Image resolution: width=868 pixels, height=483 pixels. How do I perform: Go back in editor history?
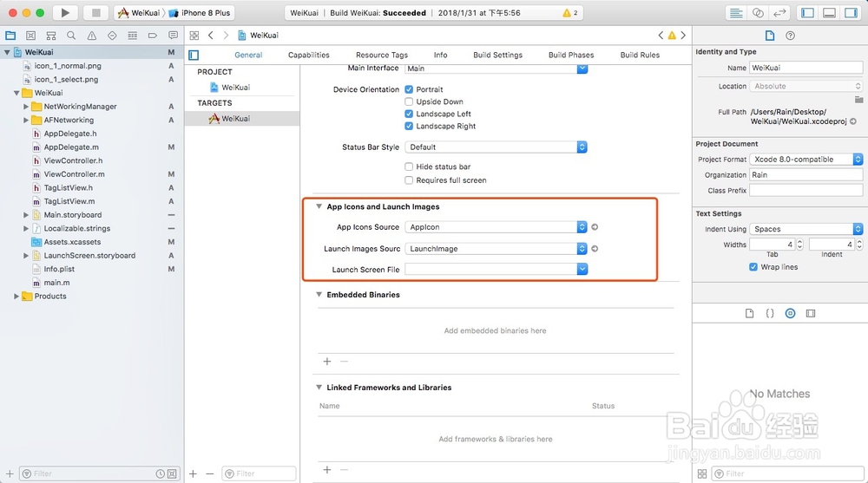point(211,36)
